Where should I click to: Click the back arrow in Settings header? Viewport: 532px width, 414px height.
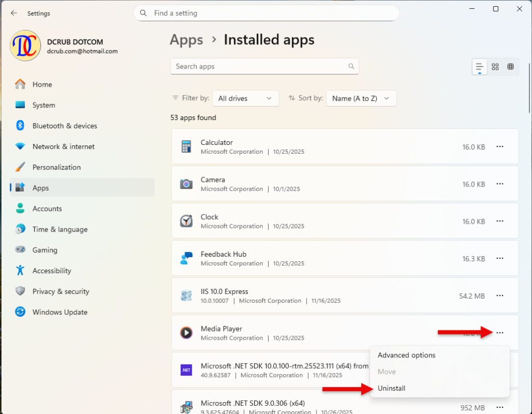click(x=14, y=13)
